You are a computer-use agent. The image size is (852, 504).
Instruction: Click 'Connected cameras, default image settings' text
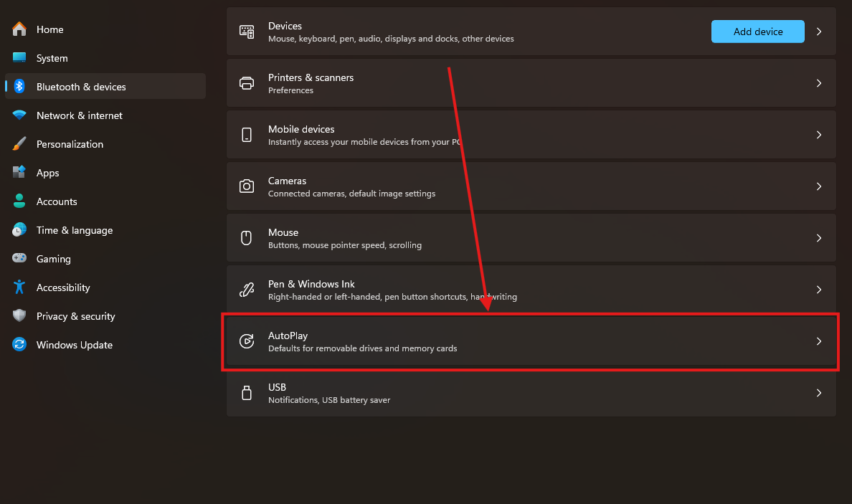click(x=351, y=194)
